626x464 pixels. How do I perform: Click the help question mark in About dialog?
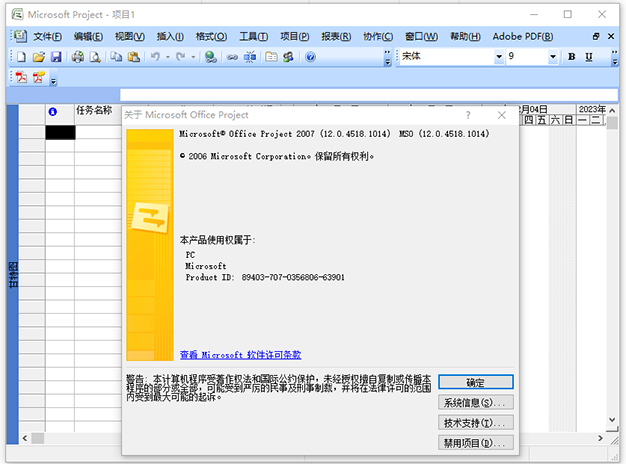(468, 115)
